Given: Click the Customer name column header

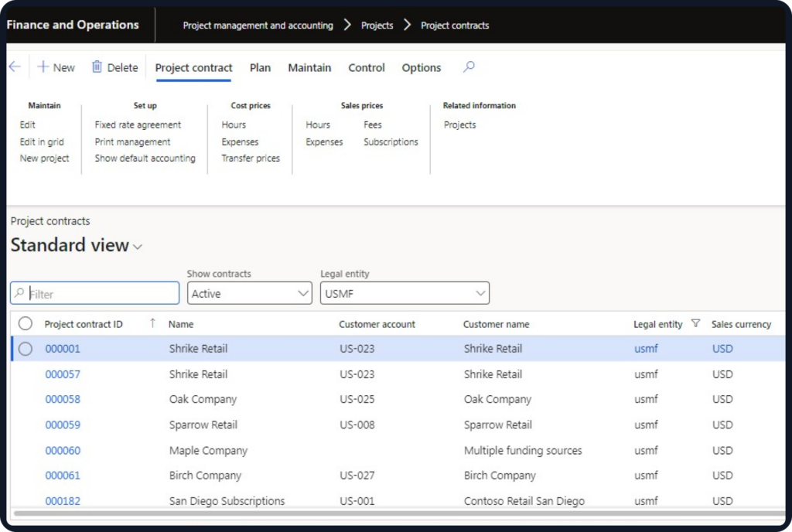Looking at the screenshot, I should pos(496,324).
